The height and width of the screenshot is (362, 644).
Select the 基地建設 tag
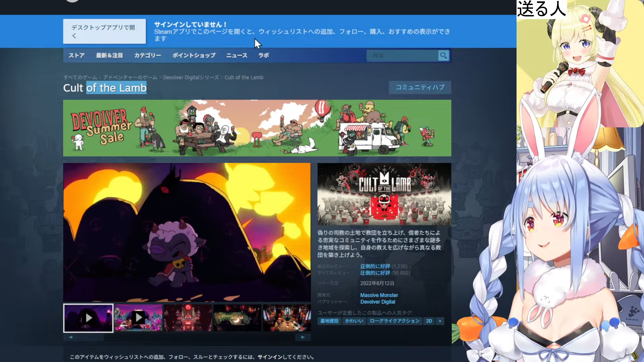tap(329, 321)
